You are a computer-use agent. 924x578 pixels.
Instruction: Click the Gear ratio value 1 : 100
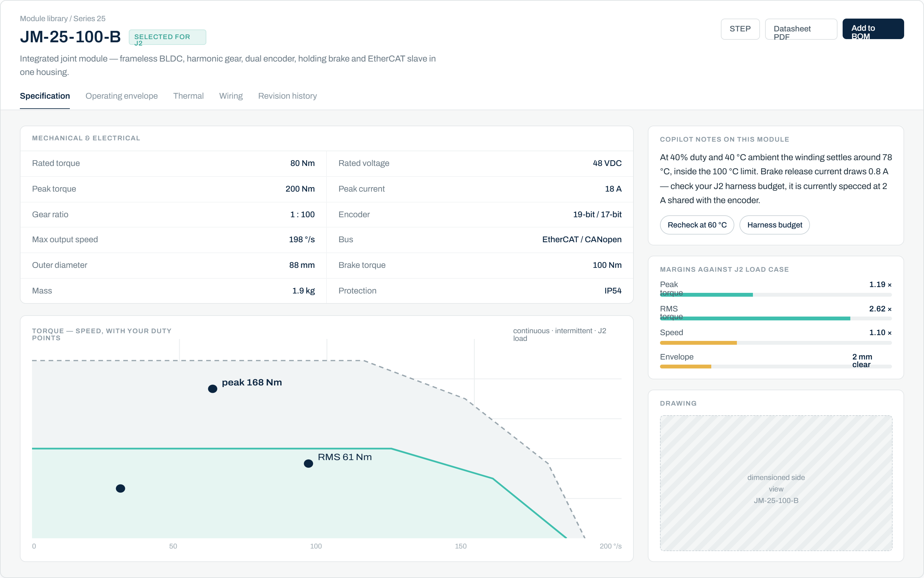[302, 214]
